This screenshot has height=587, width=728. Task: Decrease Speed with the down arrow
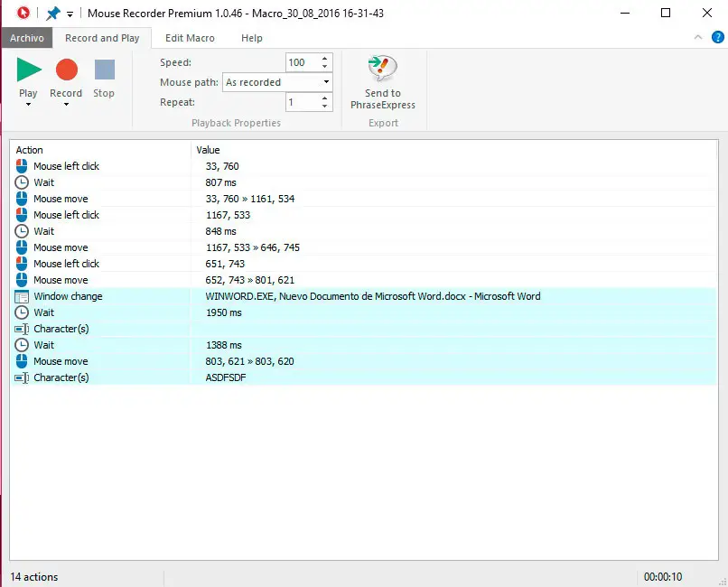pyautogui.click(x=324, y=67)
